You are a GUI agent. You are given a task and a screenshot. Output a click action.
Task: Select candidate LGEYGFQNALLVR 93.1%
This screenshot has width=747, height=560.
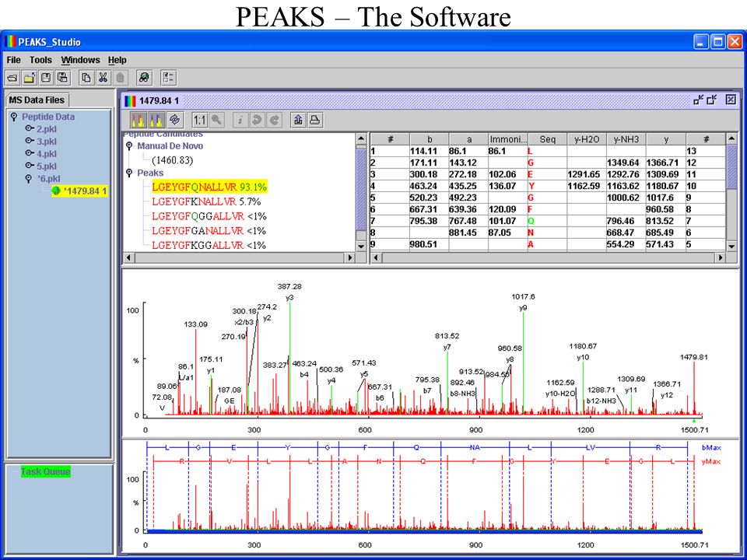click(x=209, y=187)
